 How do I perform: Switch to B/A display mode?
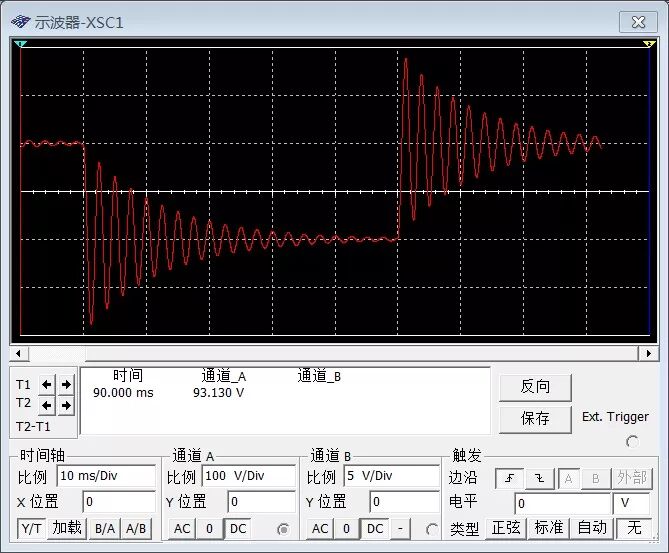click(102, 528)
